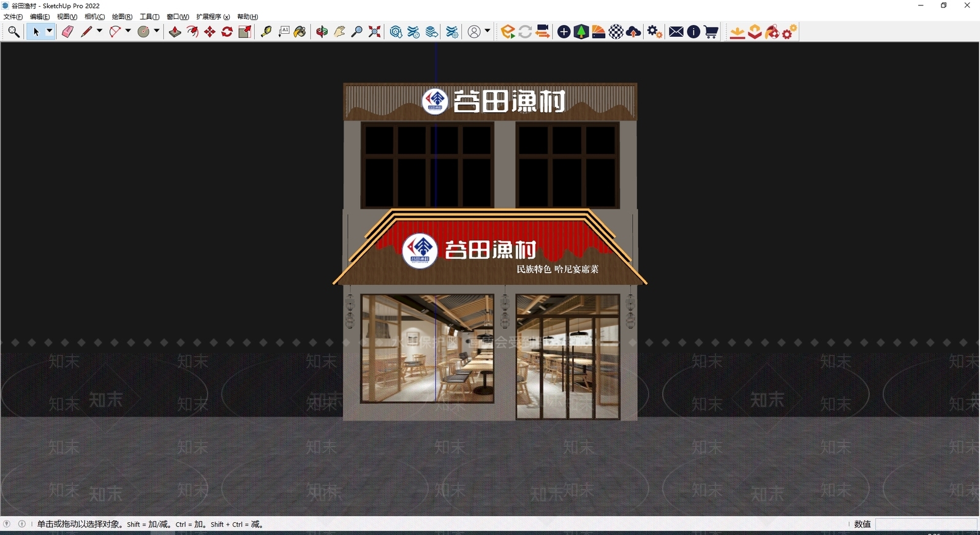This screenshot has width=980, height=535.
Task: Expand the user account dropdown arrow
Action: coord(488,31)
